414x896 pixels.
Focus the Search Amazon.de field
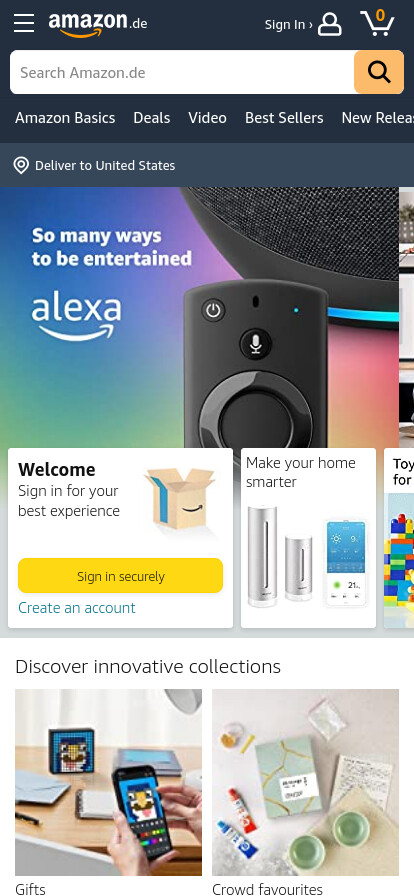182,72
